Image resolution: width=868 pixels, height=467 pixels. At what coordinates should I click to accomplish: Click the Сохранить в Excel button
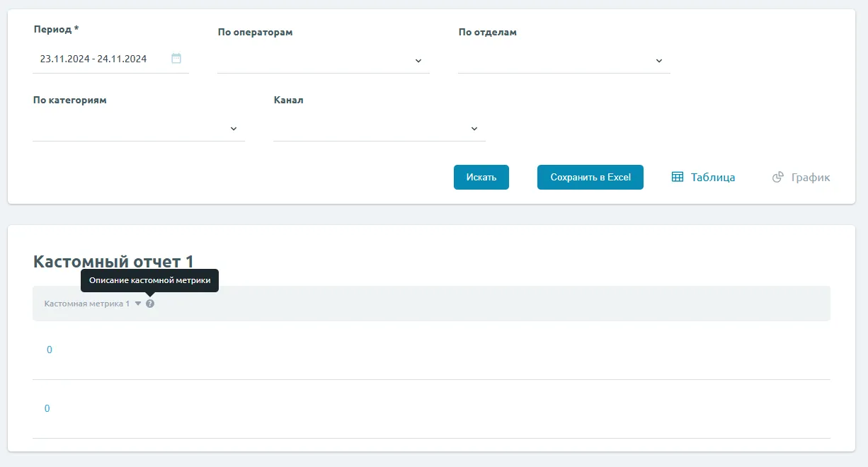pyautogui.click(x=590, y=177)
